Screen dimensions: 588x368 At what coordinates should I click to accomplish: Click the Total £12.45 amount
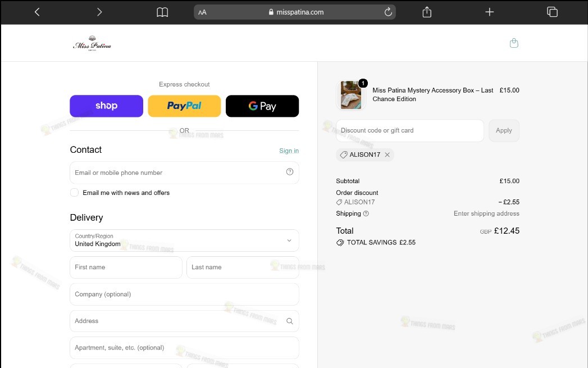tap(507, 231)
